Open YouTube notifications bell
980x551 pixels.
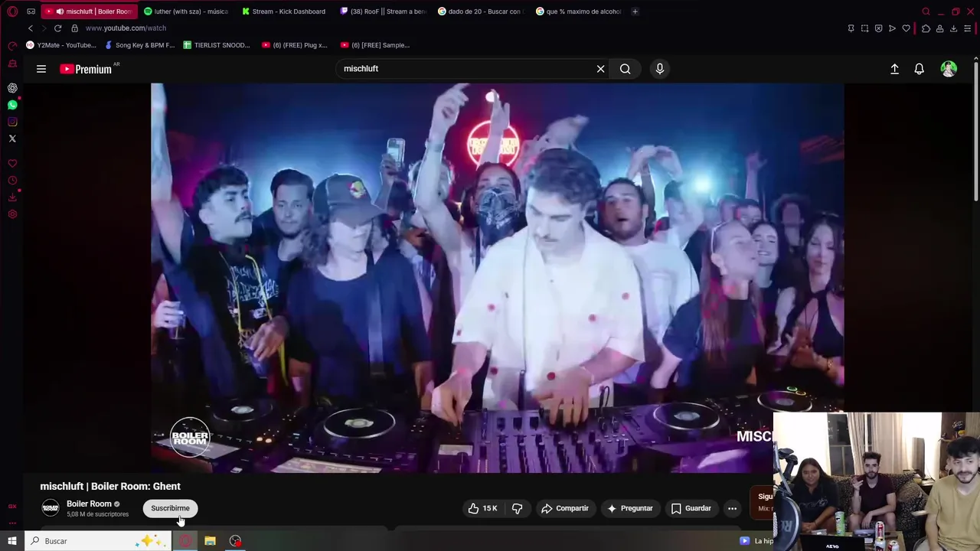point(920,69)
